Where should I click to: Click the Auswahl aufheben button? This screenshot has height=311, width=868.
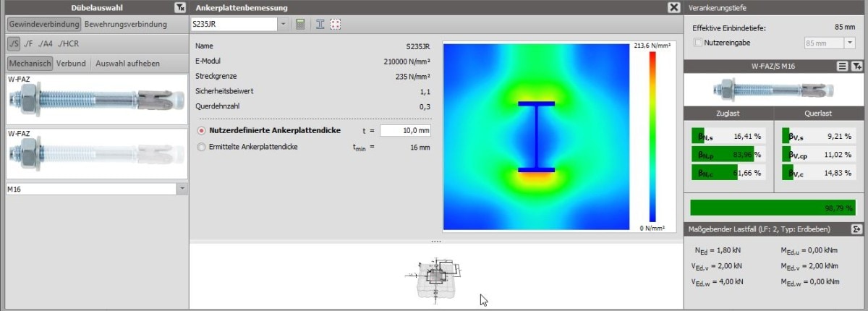coord(127,63)
